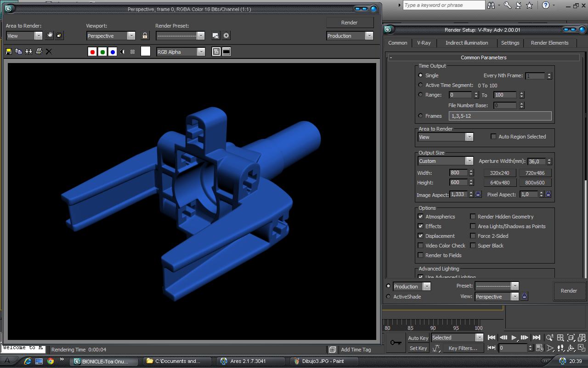Toggle the Atmospherics checkbox
The image size is (588, 368).
tap(420, 216)
